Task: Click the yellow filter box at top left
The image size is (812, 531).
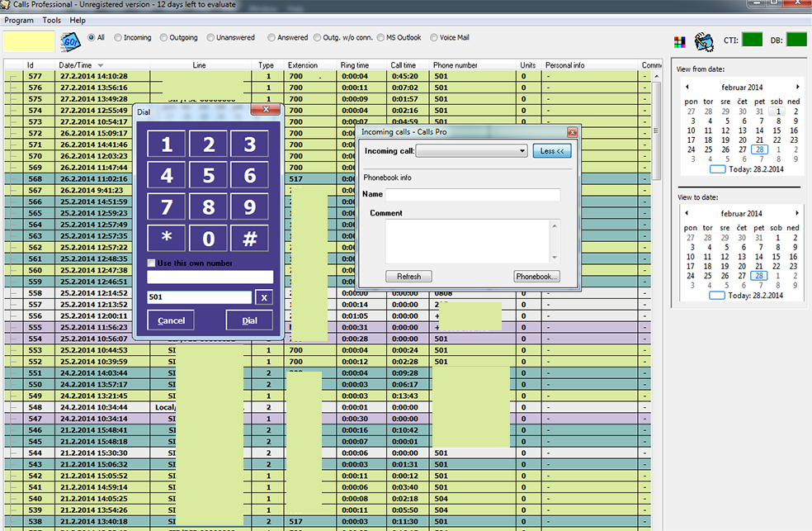Action: pos(29,41)
